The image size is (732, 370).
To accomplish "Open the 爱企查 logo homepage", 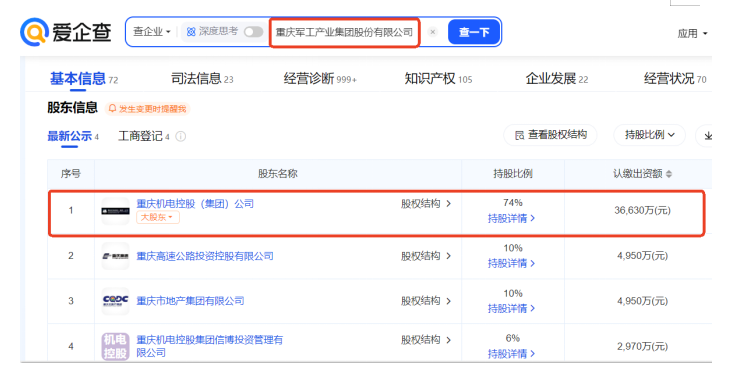I will [x=65, y=32].
